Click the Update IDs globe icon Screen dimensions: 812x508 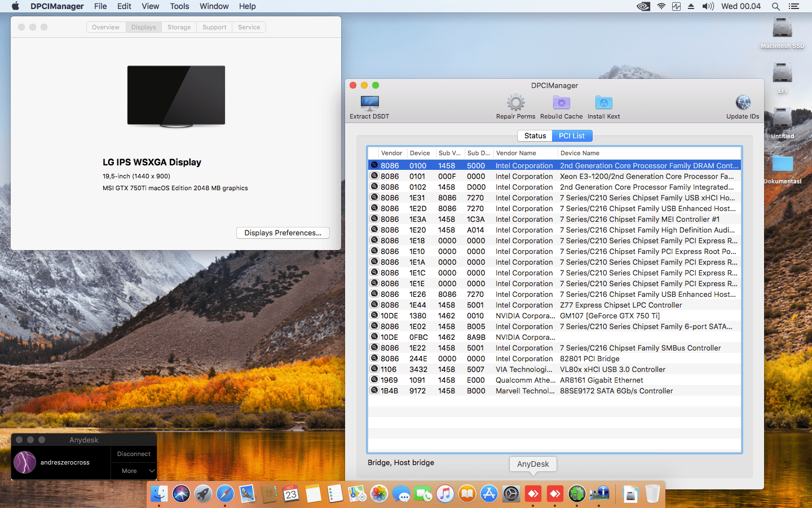click(x=743, y=103)
